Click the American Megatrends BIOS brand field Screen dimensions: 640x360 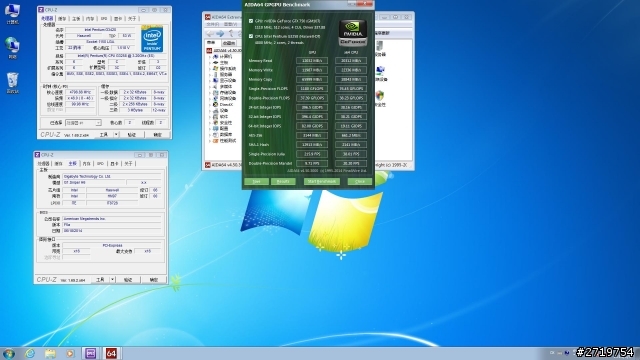(x=112, y=219)
